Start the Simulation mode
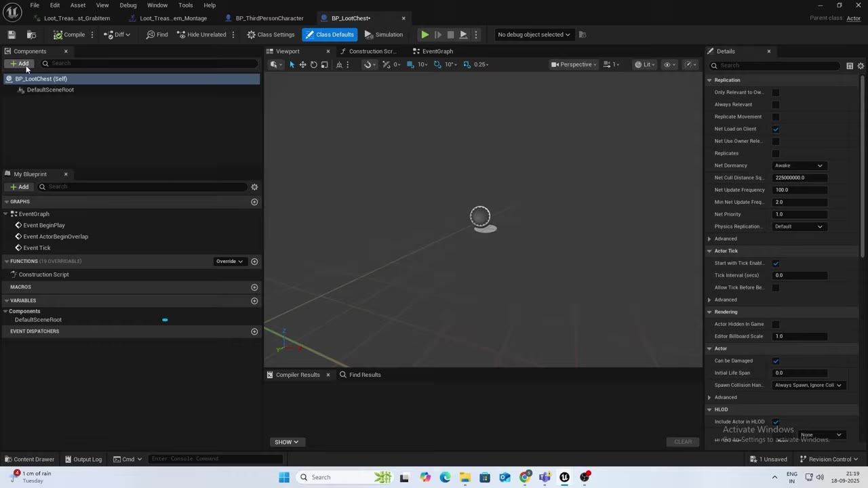Screen dimensions: 868x488 point(384,35)
